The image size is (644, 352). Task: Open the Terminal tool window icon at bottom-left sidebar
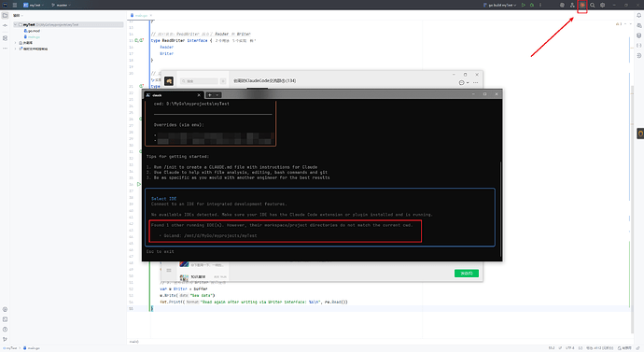[5, 319]
